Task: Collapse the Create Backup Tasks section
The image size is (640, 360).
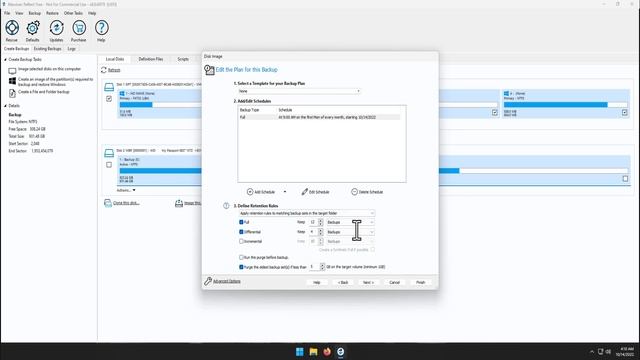Action: coord(5,60)
